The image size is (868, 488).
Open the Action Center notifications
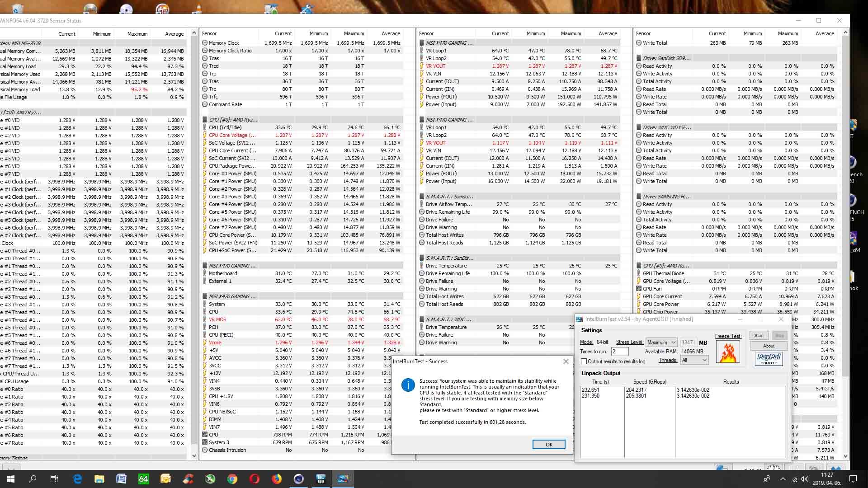(x=853, y=479)
